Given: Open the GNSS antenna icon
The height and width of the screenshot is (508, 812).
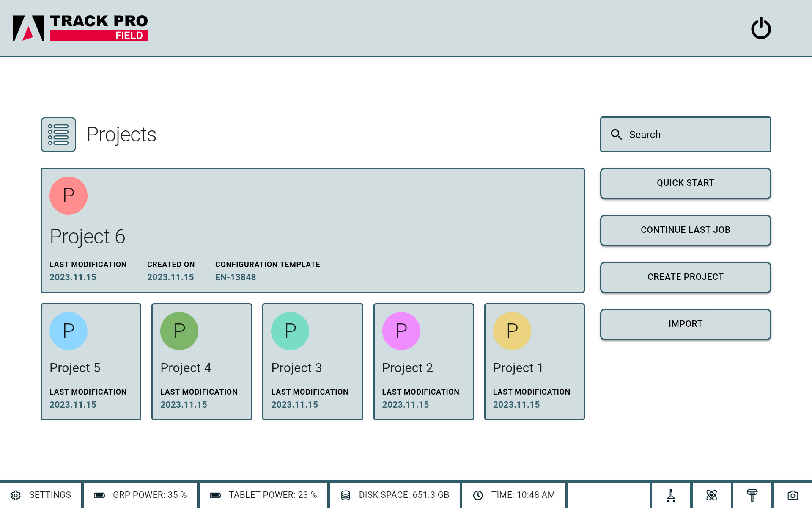Looking at the screenshot, I should (752, 495).
